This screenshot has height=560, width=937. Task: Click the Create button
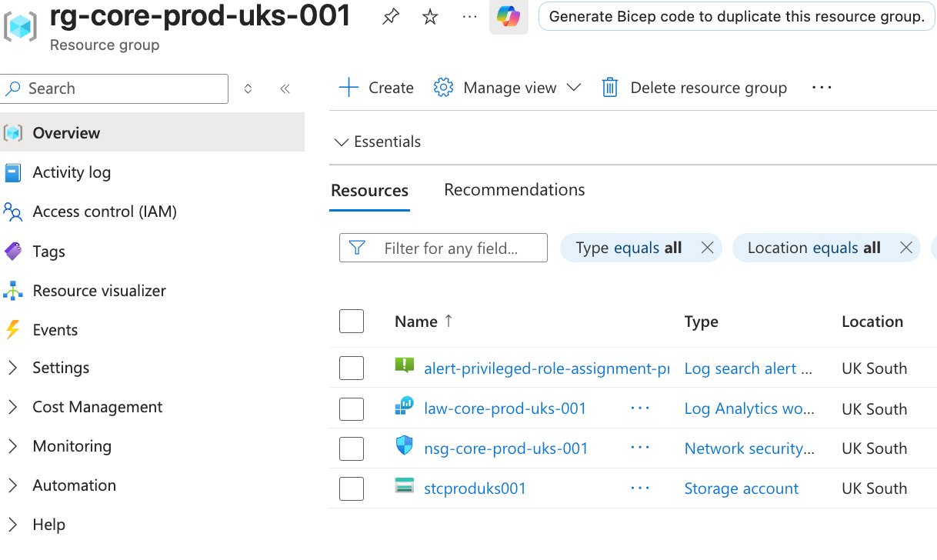pyautogui.click(x=376, y=88)
